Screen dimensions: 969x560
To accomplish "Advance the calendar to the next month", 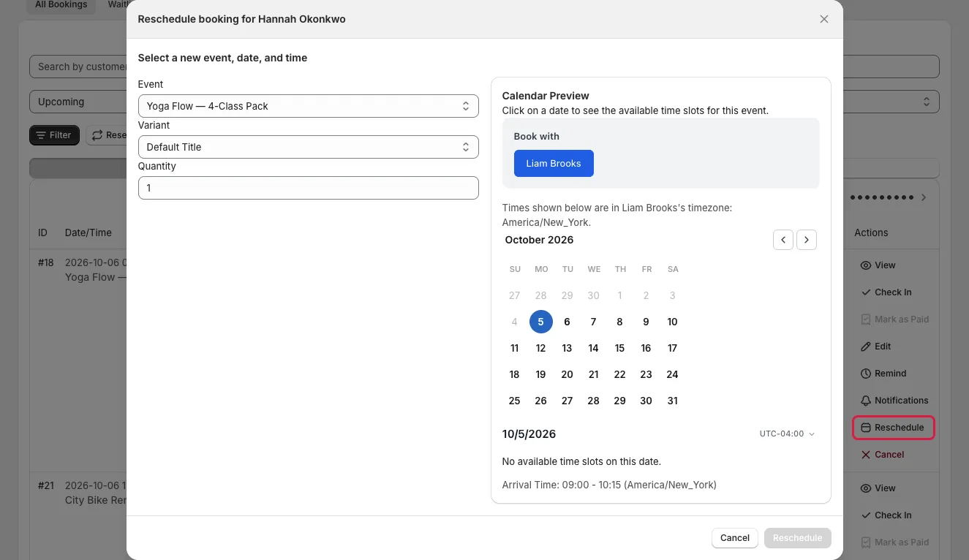I will tap(807, 240).
